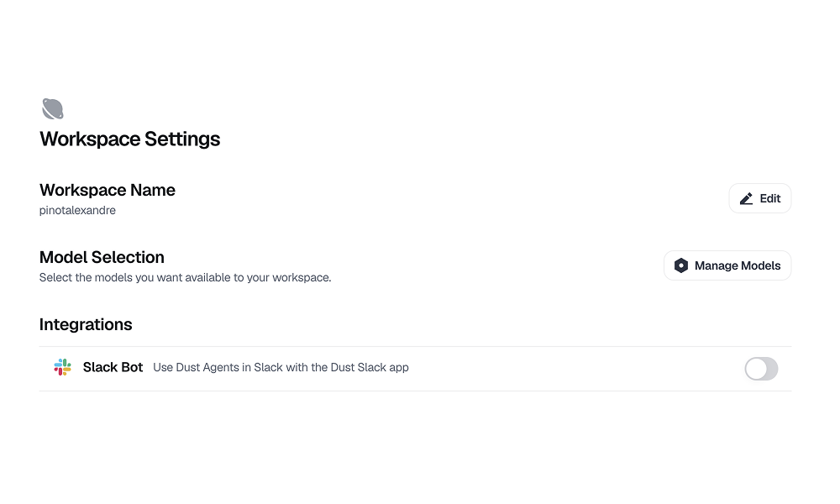Select the Slack Bot description text
840x504 pixels.
[x=281, y=367]
